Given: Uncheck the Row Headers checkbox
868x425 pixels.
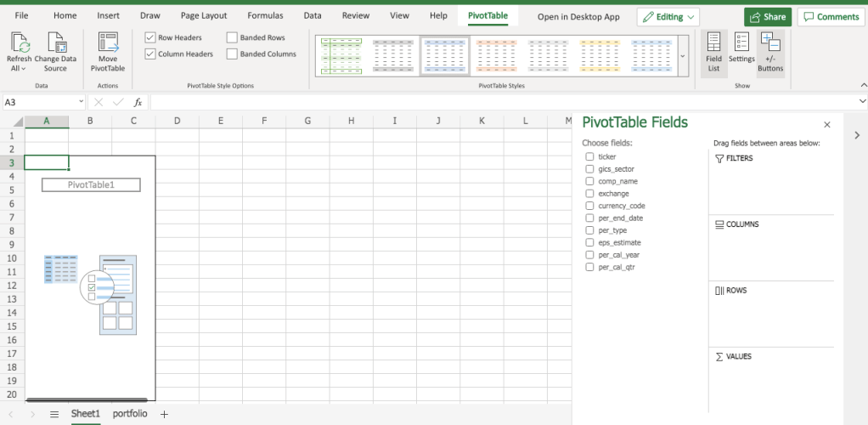Looking at the screenshot, I should [150, 37].
